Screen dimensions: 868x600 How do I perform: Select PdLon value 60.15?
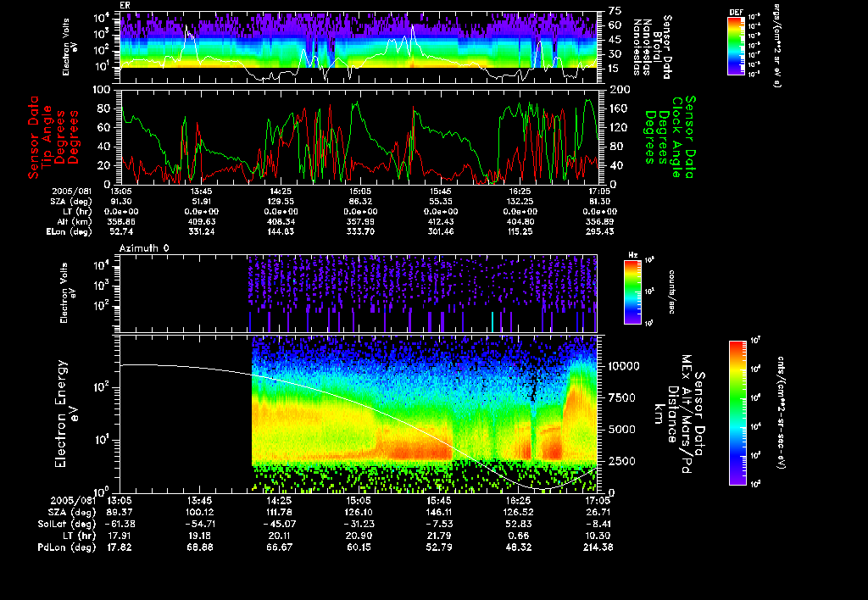359,547
